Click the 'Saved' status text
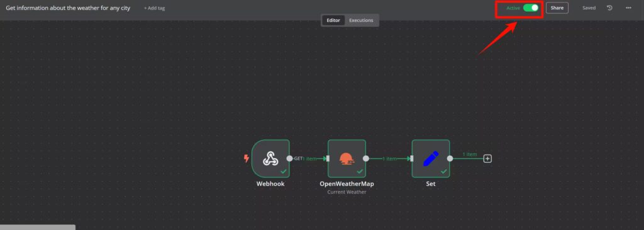The width and height of the screenshot is (644, 230). pos(589,8)
